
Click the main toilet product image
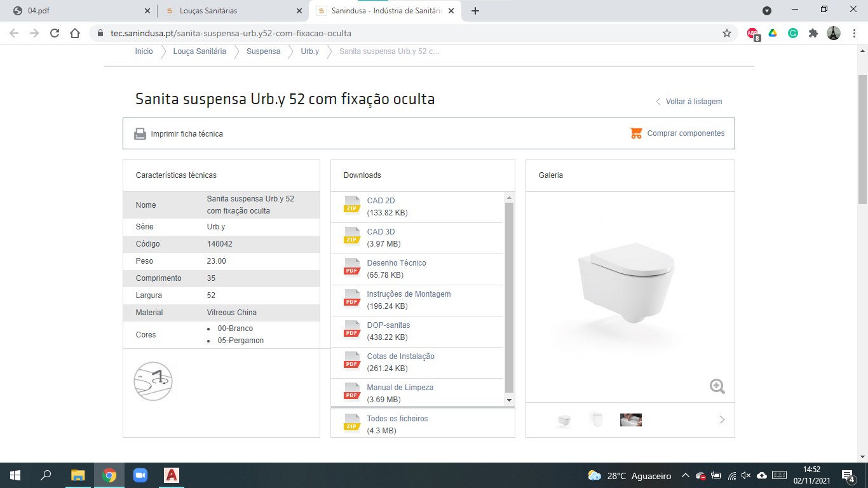click(626, 282)
